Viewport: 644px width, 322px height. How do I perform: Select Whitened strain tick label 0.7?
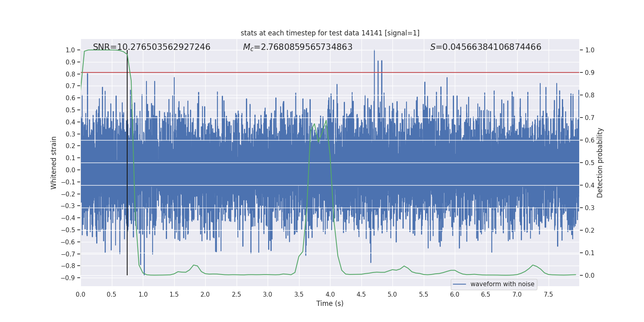coord(70,86)
